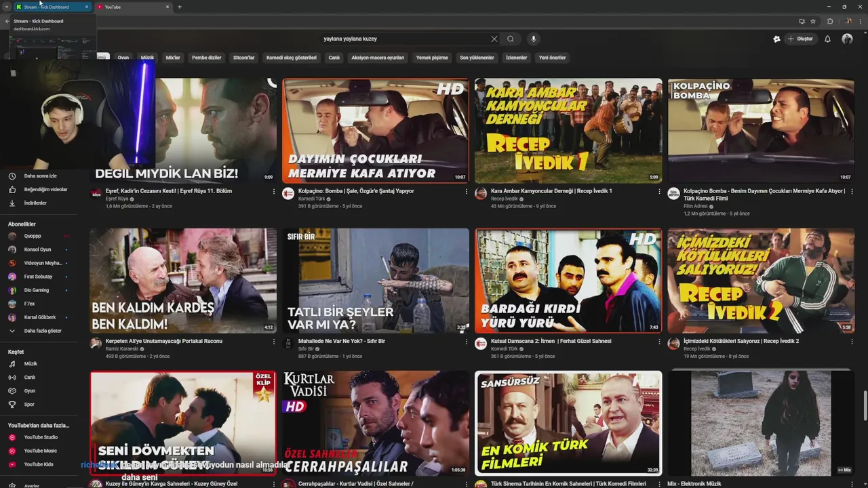The image size is (868, 488).
Task: Open YouTube Kids from sidebar
Action: [41, 464]
